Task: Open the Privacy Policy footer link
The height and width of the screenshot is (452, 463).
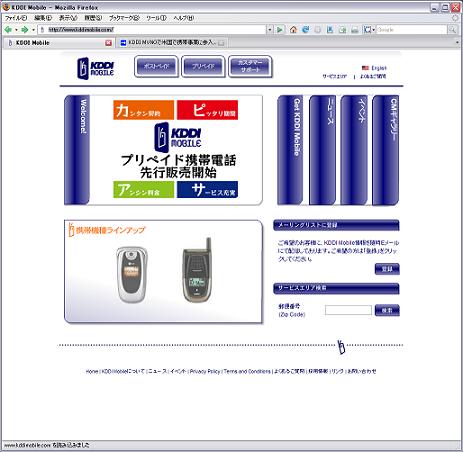Action: click(205, 371)
